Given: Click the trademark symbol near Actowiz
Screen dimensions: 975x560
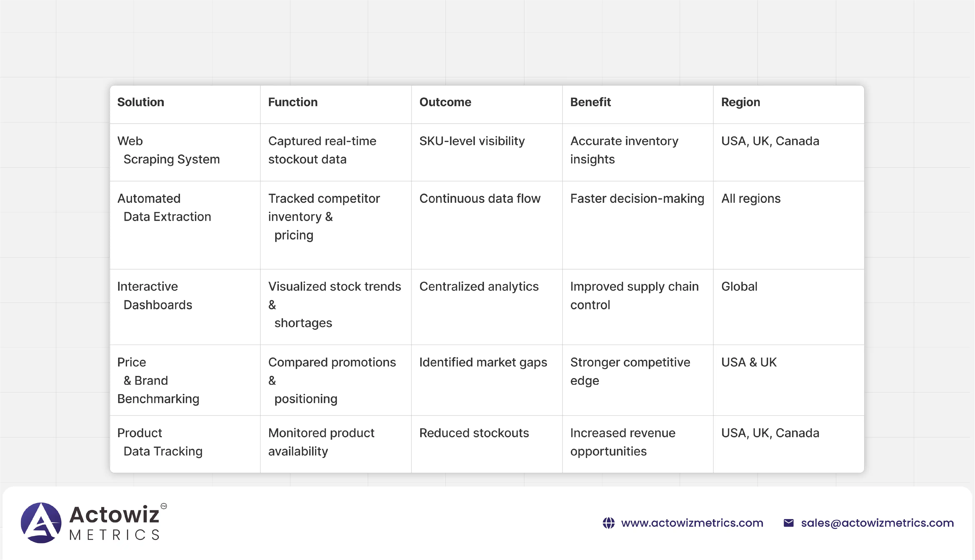Looking at the screenshot, I should coord(164,506).
